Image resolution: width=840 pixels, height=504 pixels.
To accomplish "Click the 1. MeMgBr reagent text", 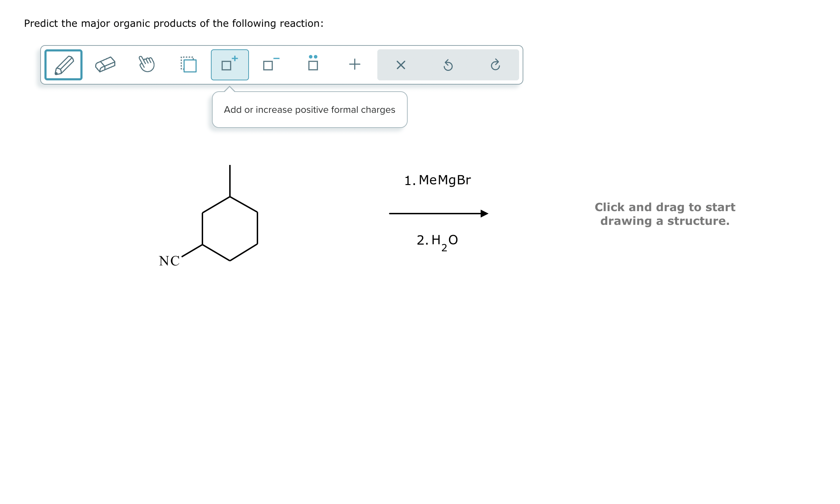I will pyautogui.click(x=437, y=179).
